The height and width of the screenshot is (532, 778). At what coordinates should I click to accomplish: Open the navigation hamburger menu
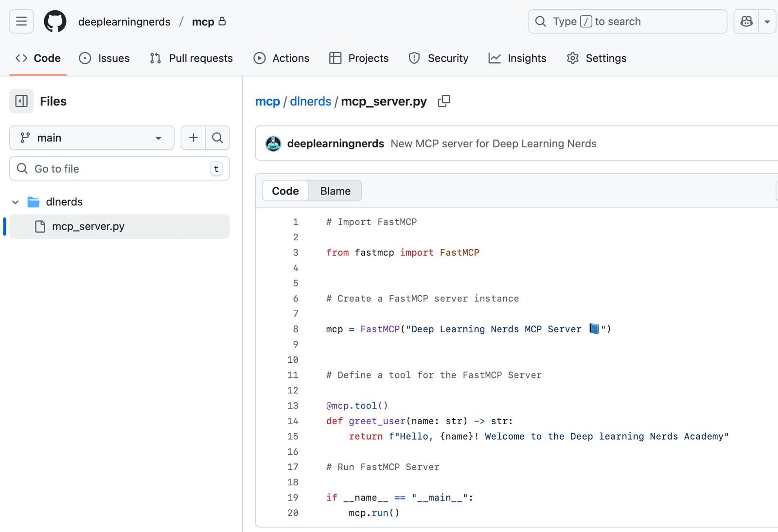pyautogui.click(x=21, y=21)
